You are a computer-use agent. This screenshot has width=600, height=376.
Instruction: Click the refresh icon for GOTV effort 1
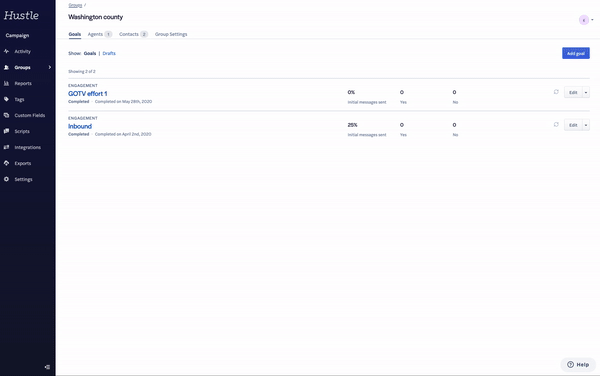pyautogui.click(x=556, y=92)
